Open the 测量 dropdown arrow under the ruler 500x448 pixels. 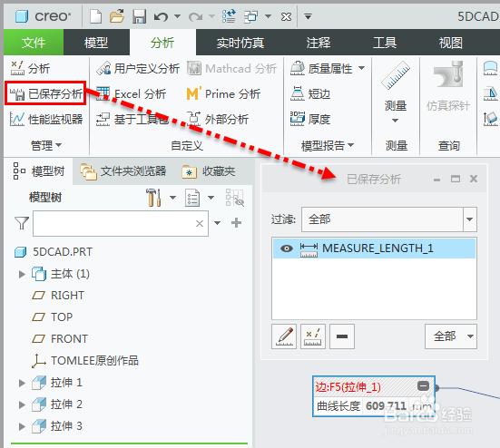(x=395, y=121)
